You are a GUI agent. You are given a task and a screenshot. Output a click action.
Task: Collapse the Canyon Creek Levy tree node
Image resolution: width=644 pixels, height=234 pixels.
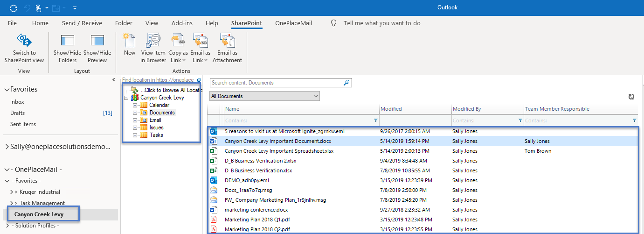[126, 98]
